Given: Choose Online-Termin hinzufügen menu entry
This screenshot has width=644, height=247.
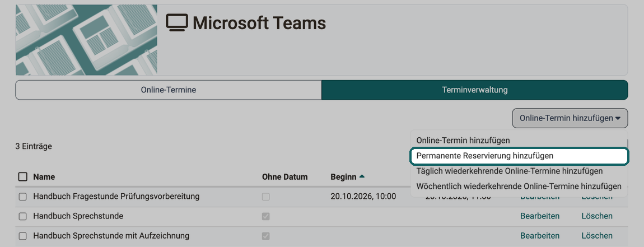Looking at the screenshot, I should tap(463, 140).
